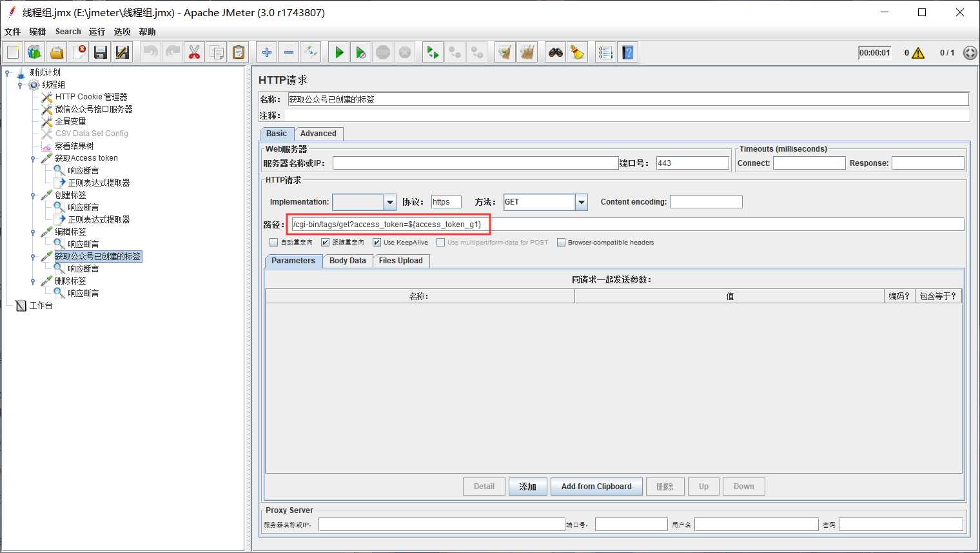980x553 pixels.
Task: Click the green Start run toolbar icon
Action: coord(339,52)
